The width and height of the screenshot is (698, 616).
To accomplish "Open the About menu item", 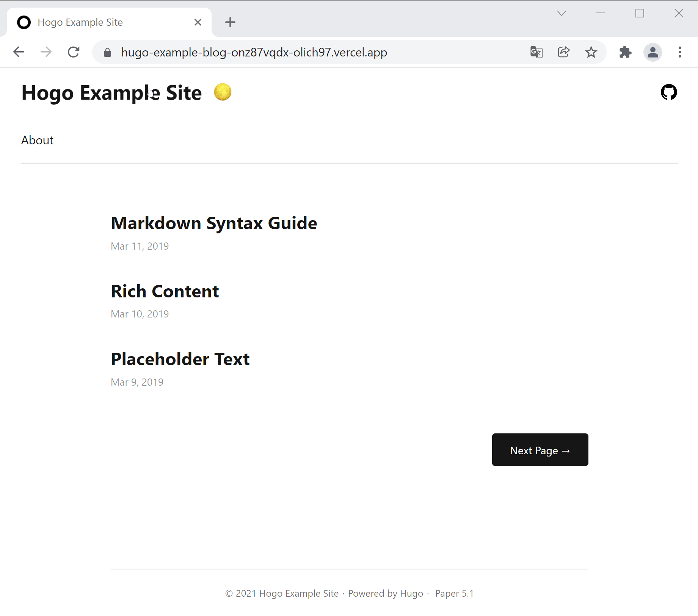I will [x=37, y=140].
